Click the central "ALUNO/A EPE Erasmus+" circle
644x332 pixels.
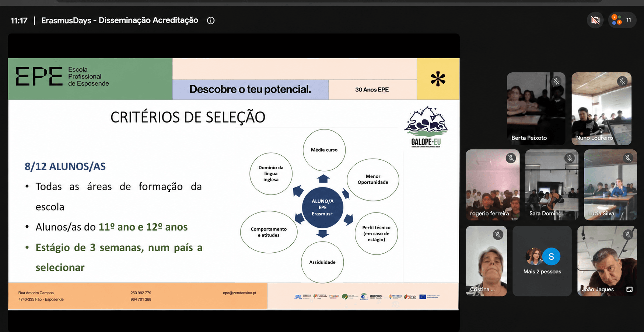tap(323, 208)
